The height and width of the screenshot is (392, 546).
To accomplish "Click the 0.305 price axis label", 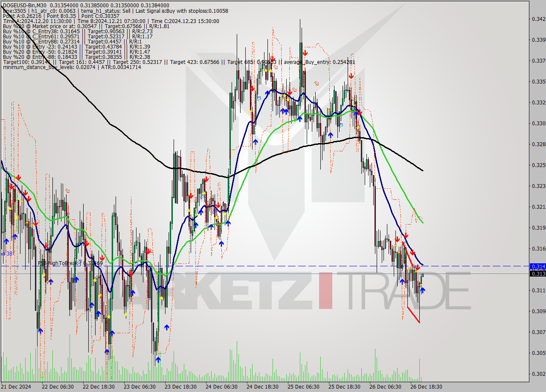I will [538, 353].
